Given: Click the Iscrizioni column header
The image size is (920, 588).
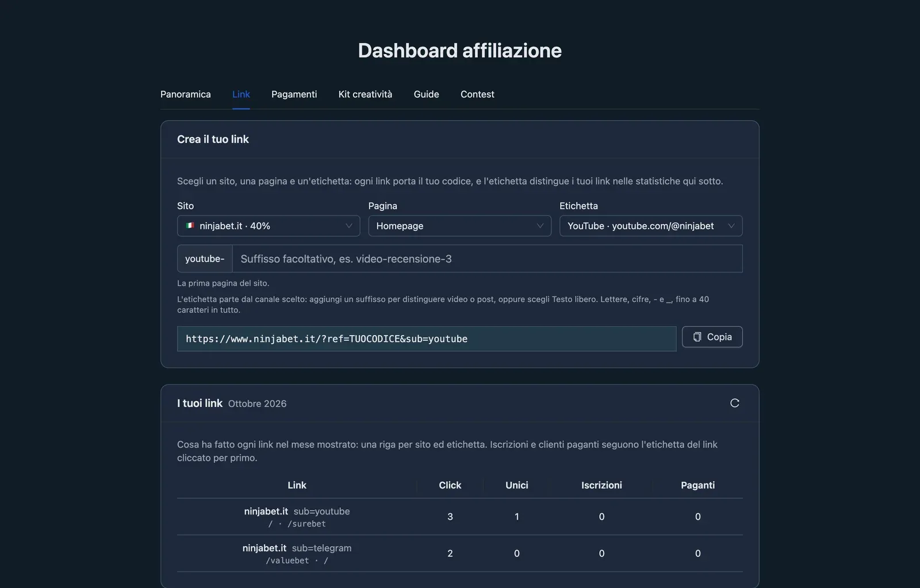Looking at the screenshot, I should click(601, 485).
